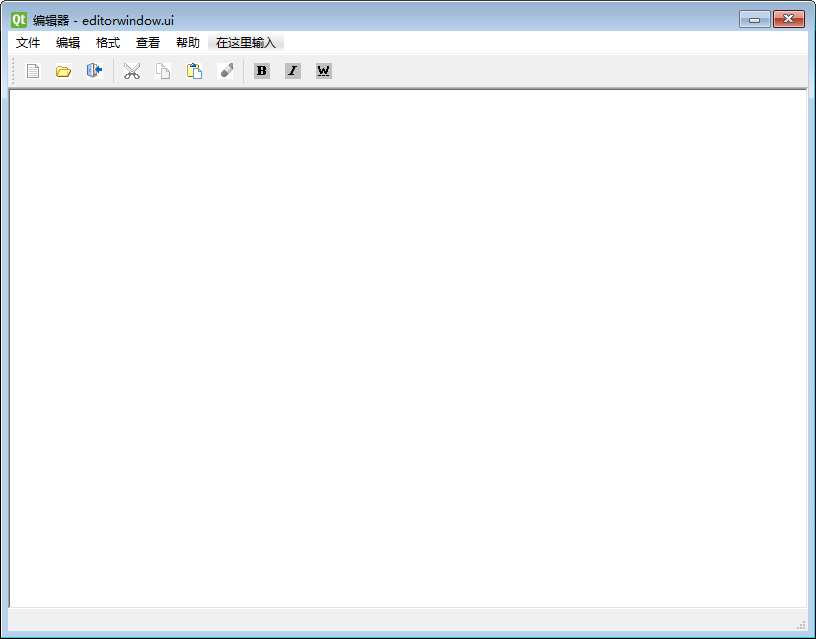Click the exit door icon with blue arrow
The image size is (816, 639).
tap(94, 71)
